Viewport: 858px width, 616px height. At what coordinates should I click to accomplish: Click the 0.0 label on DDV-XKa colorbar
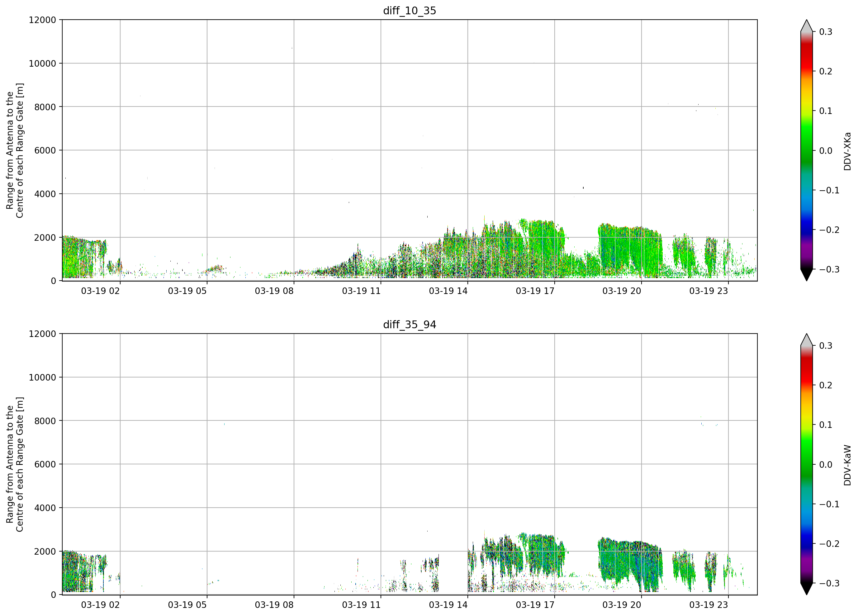[826, 151]
